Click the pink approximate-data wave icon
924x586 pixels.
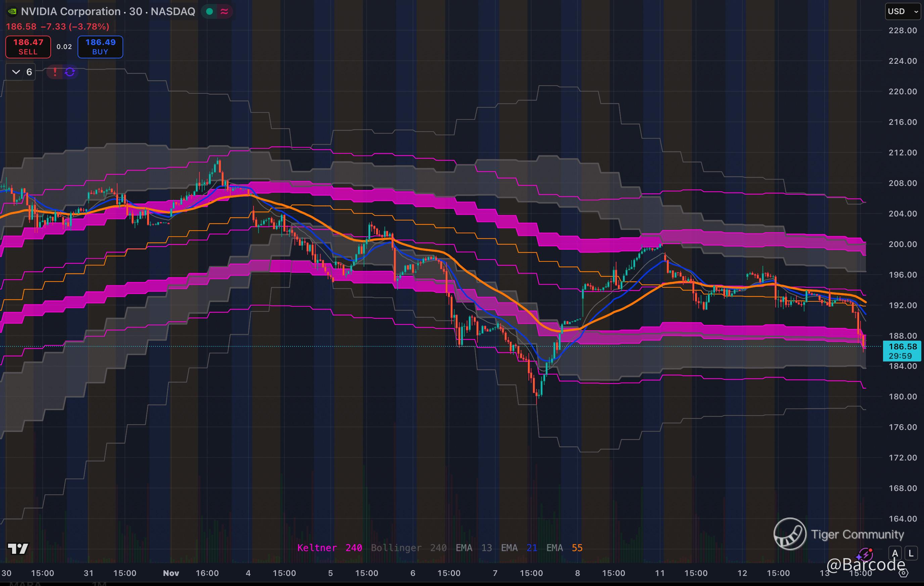(225, 11)
